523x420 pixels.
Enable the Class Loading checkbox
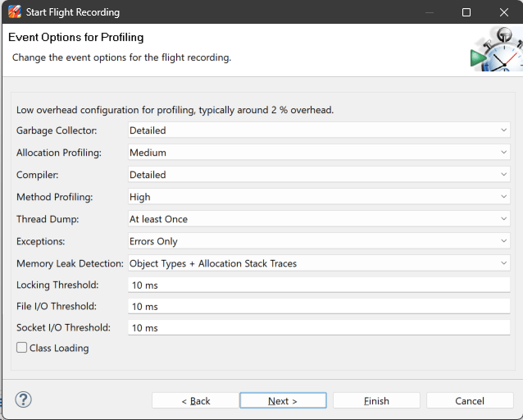(x=22, y=348)
